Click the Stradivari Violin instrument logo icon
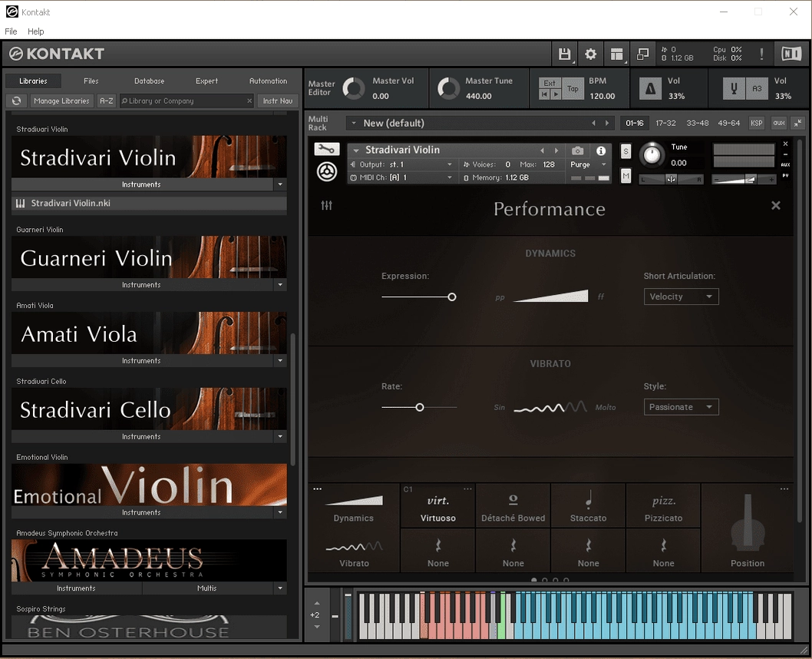812x659 pixels. [x=327, y=171]
